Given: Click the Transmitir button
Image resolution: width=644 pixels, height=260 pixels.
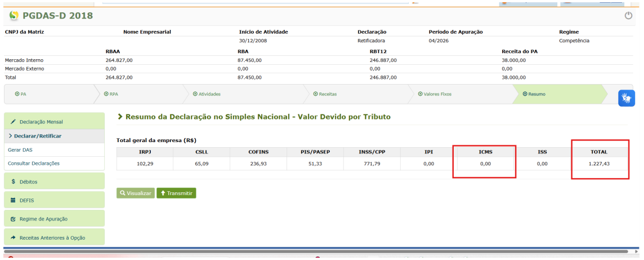Looking at the screenshot, I should [176, 193].
